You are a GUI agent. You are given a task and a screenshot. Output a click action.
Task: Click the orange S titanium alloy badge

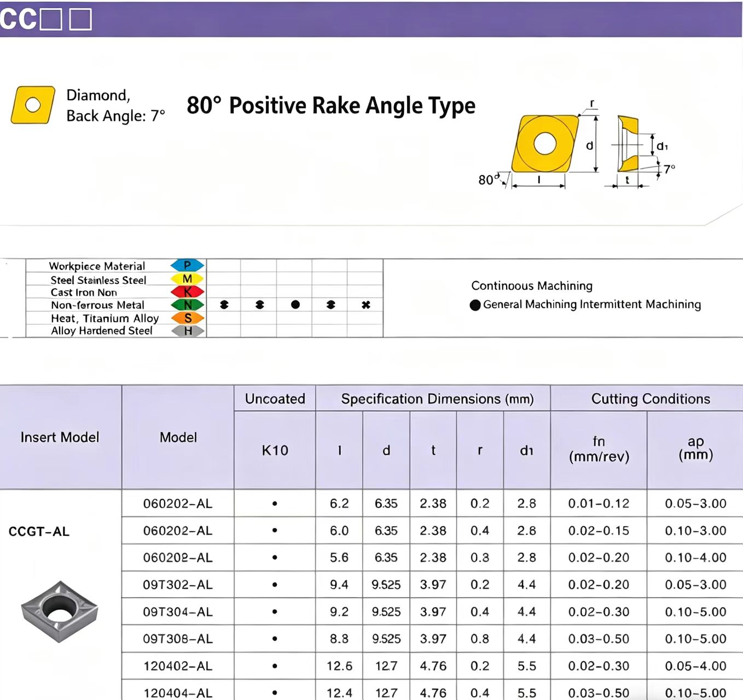[x=187, y=318]
